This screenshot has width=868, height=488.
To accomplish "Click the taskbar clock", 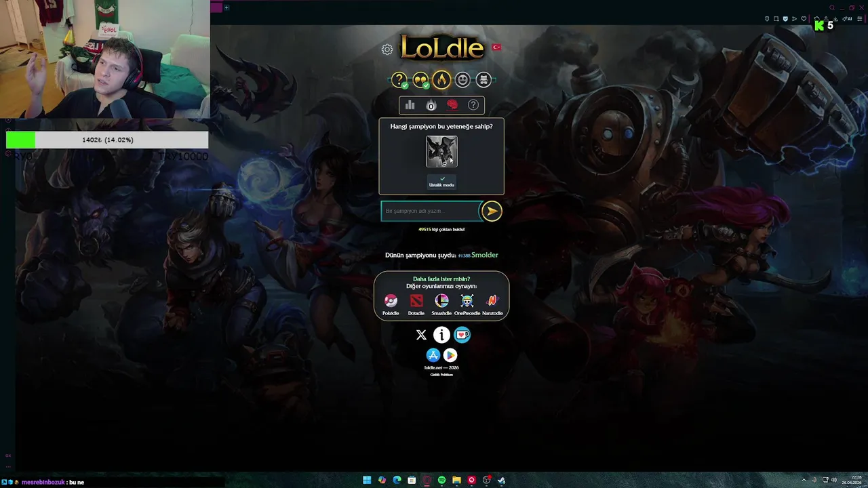I will pyautogui.click(x=851, y=480).
